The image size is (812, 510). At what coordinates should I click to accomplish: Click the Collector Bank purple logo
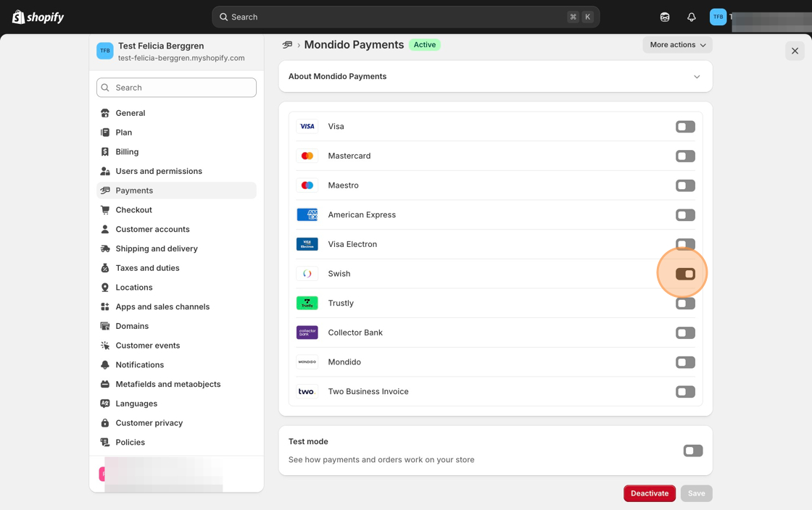(x=307, y=333)
